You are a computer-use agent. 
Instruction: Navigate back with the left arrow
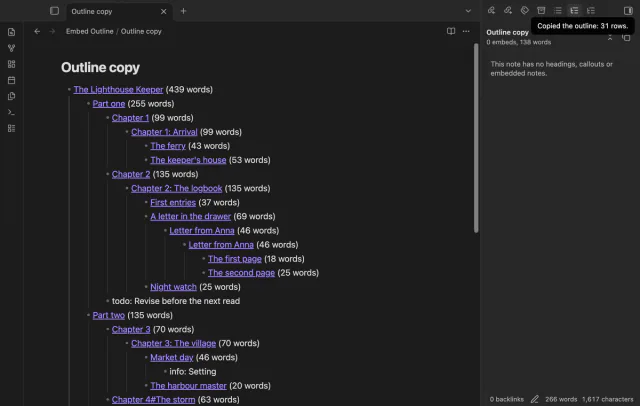pos(37,31)
